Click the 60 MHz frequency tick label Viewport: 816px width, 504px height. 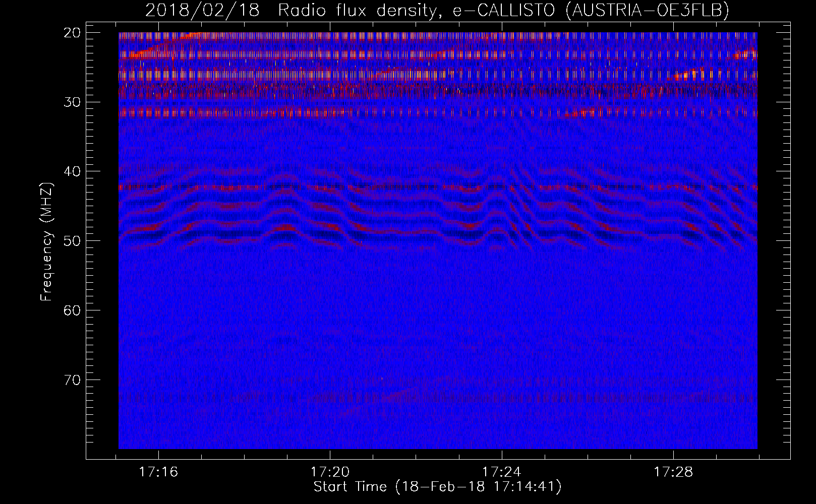click(x=73, y=310)
